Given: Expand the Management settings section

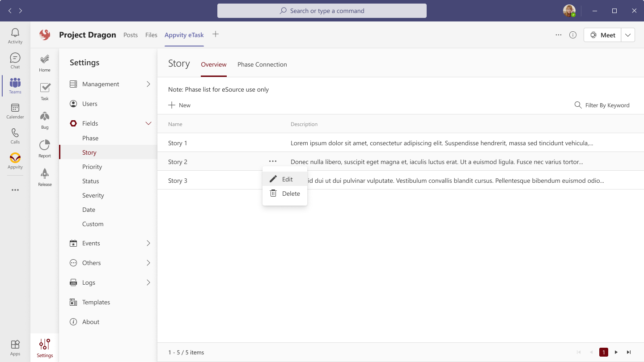Looking at the screenshot, I should (148, 84).
